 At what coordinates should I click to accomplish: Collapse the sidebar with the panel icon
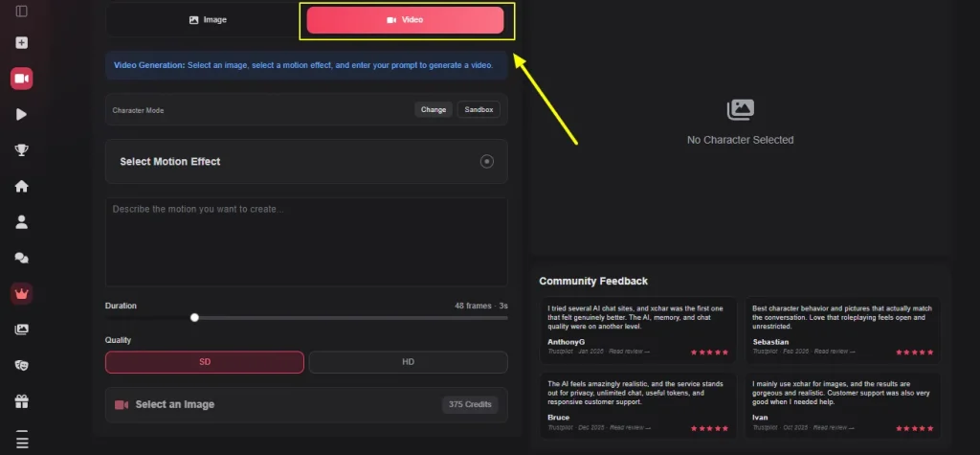(22, 11)
